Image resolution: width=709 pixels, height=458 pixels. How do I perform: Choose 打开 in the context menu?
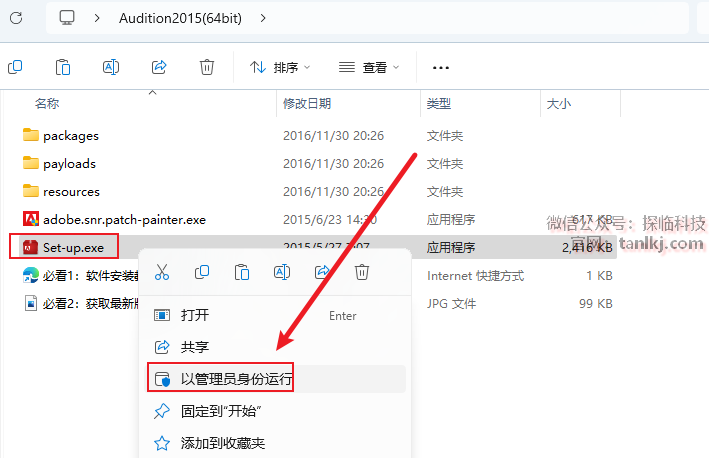(x=275, y=315)
